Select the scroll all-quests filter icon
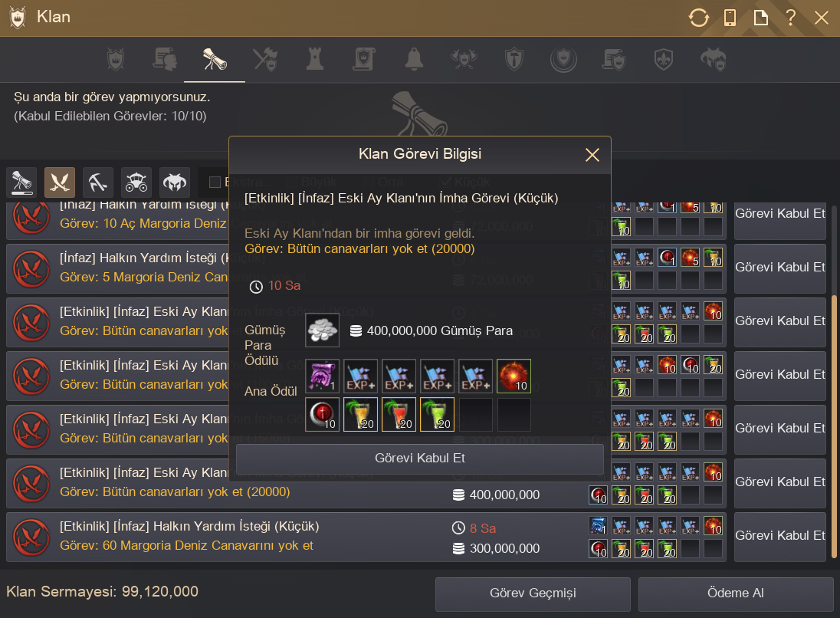 [x=21, y=182]
